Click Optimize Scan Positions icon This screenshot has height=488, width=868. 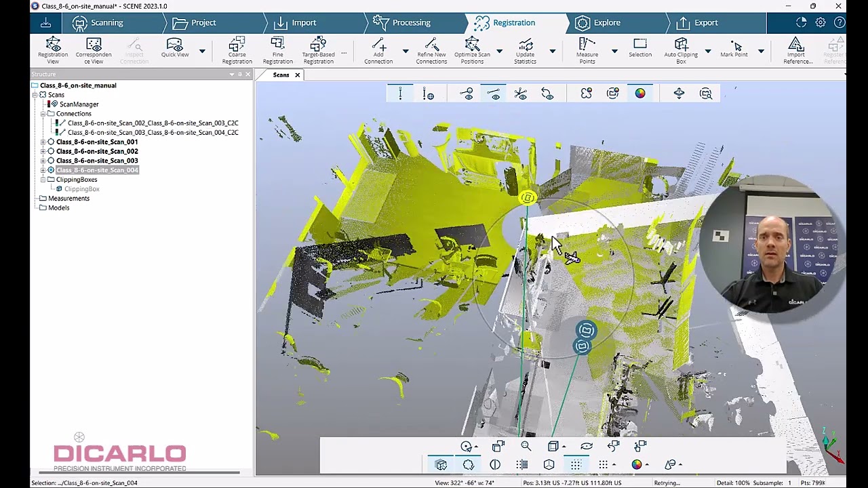coord(472,45)
